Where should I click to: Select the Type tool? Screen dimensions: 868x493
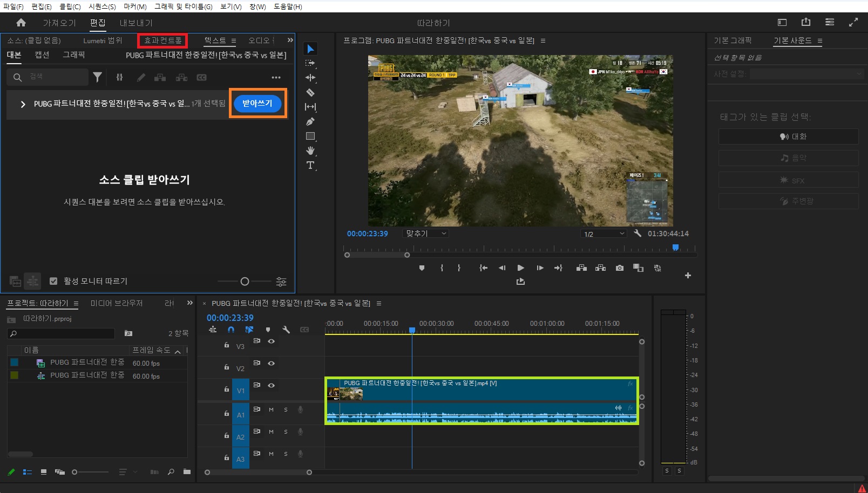[310, 165]
